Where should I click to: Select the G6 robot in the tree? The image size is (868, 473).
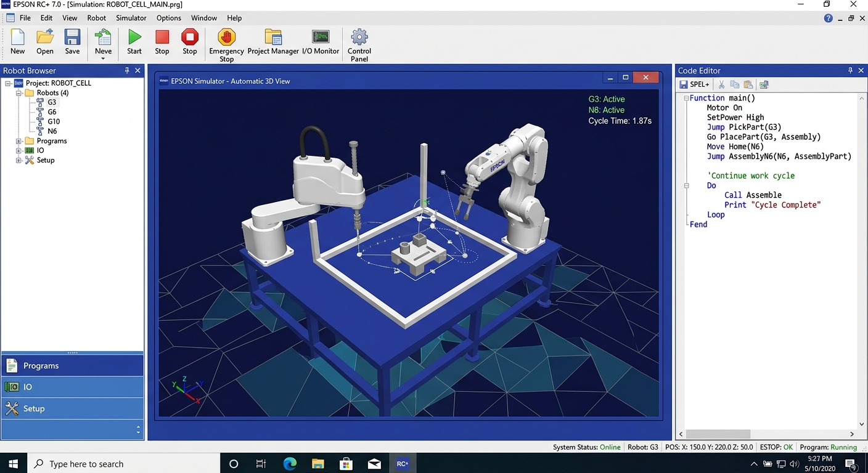point(52,112)
